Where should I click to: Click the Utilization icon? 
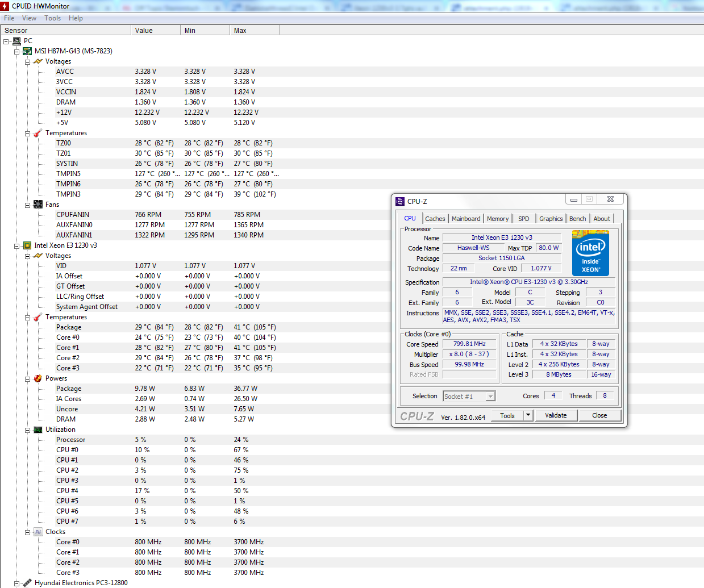[x=38, y=429]
